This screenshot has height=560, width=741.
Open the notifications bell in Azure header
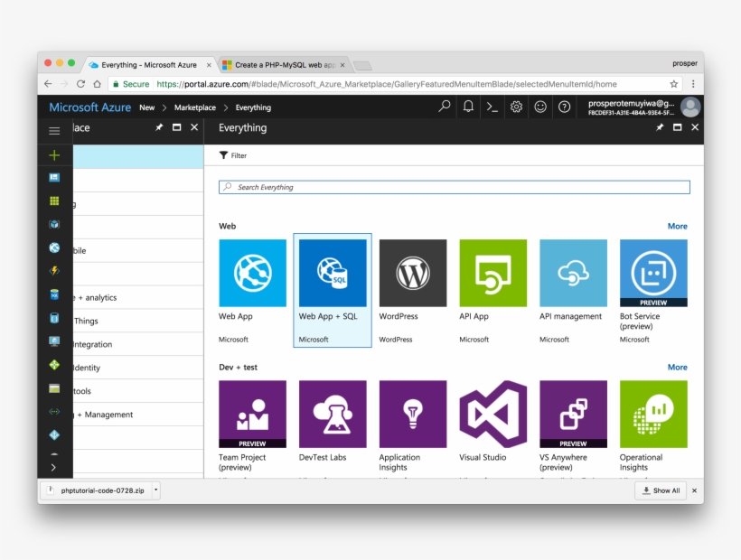(468, 107)
